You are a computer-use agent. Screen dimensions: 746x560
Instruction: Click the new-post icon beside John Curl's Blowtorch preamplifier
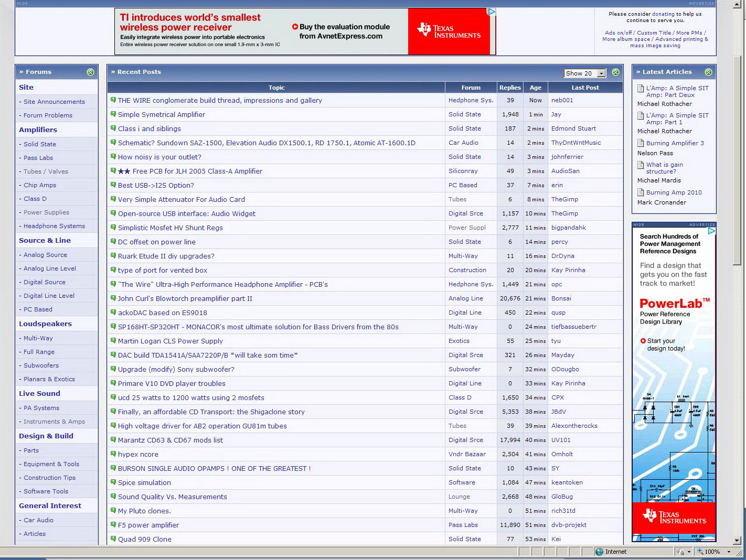click(113, 298)
